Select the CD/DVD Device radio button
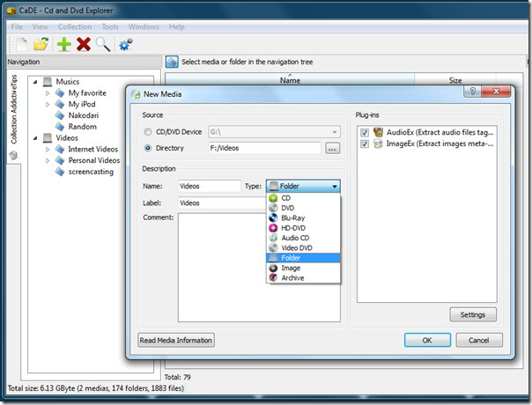The height and width of the screenshot is (405, 532). point(148,131)
